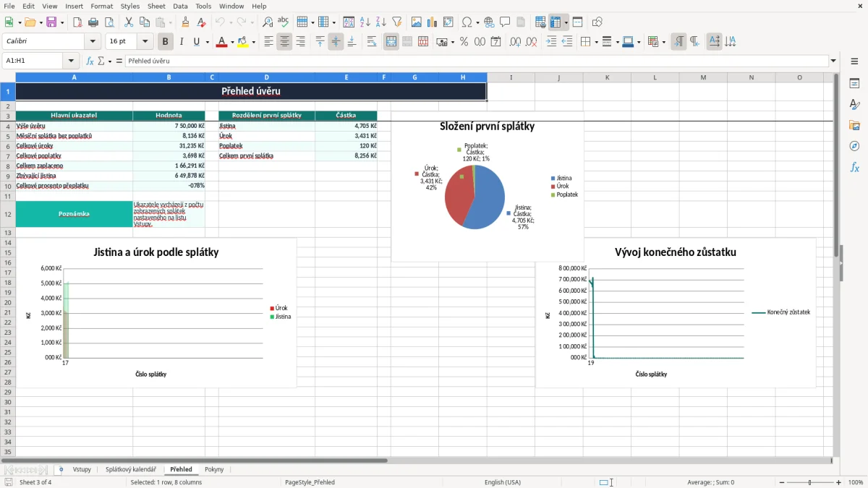
Task: Expand the font name dropdown
Action: pyautogui.click(x=93, y=42)
